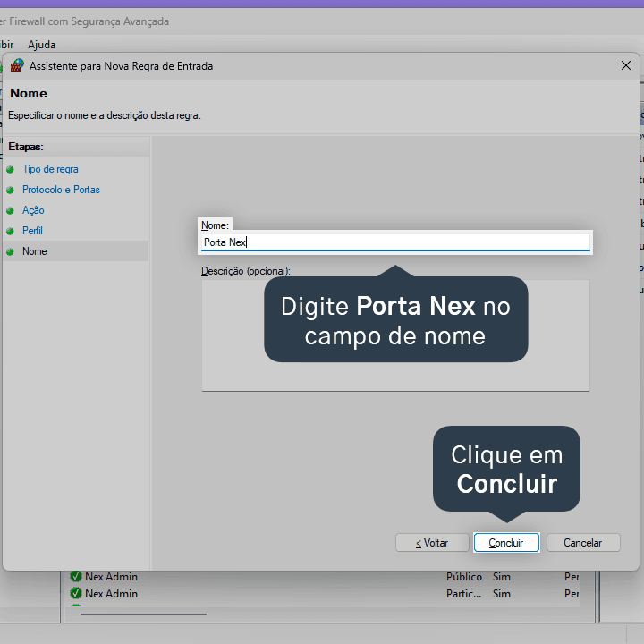Click the Nome: field label
This screenshot has width=644, height=644.
pos(215,225)
